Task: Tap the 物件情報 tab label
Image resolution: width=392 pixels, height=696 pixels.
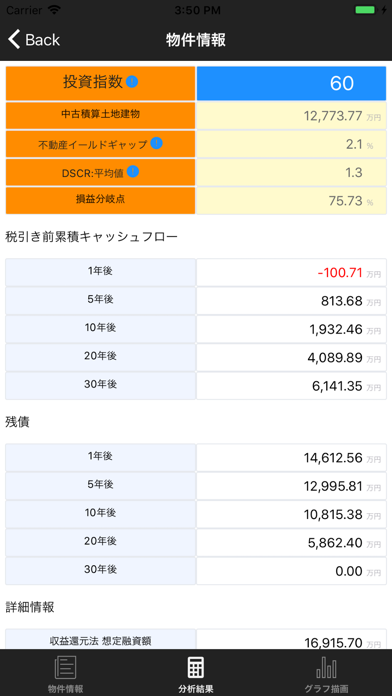Action: 66,689
